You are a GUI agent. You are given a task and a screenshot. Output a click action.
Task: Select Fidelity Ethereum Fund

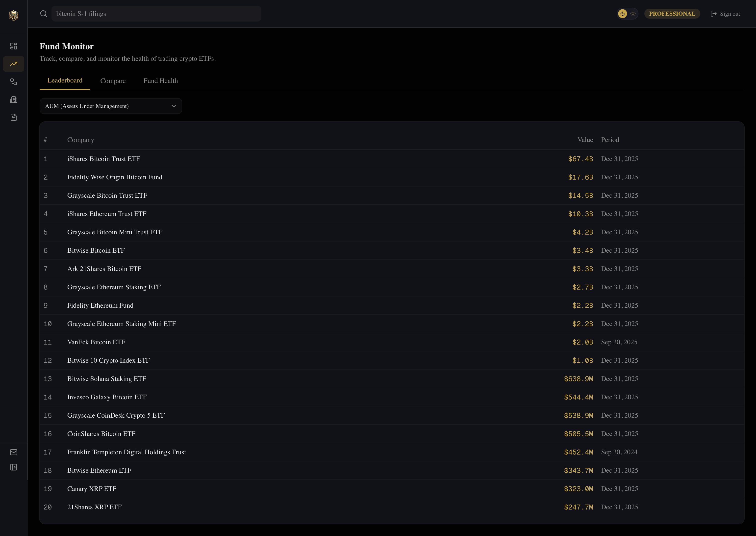(100, 305)
